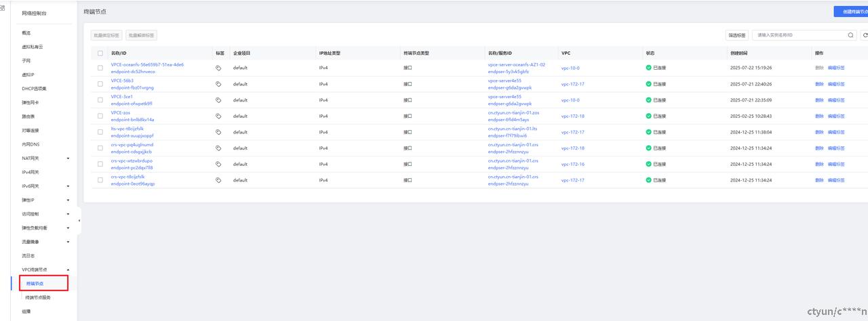
Task: Select checkbox for VPCE-3ce1
Action: tap(100, 100)
